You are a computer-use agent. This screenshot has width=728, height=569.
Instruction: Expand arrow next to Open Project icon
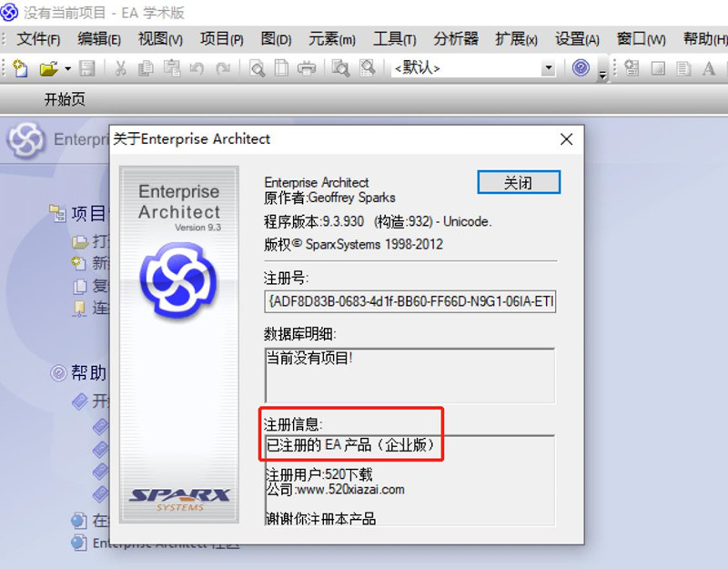(67, 69)
